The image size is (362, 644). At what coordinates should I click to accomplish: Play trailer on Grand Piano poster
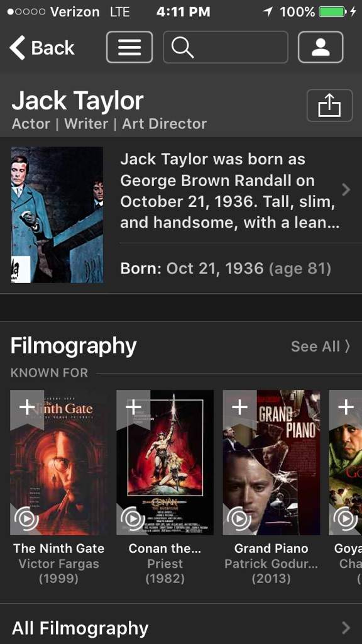239,519
